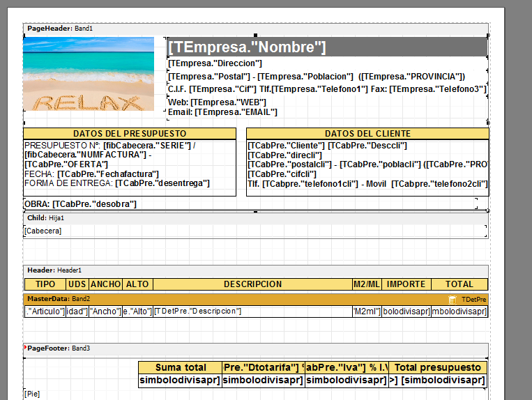Select the [TEmpresa."Direccion"] memo
The height and width of the screenshot is (400, 532).
point(328,63)
